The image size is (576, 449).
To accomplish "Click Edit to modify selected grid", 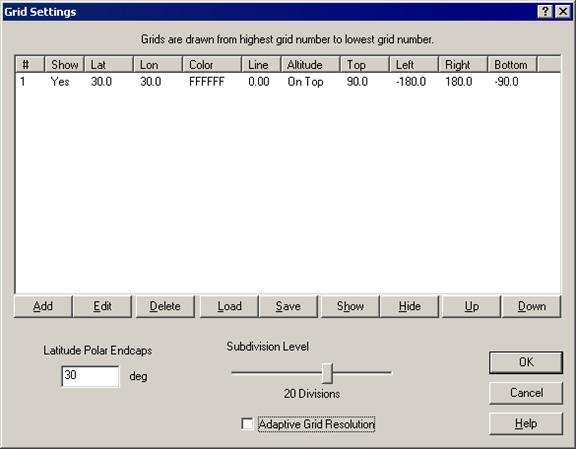I will pyautogui.click(x=102, y=306).
